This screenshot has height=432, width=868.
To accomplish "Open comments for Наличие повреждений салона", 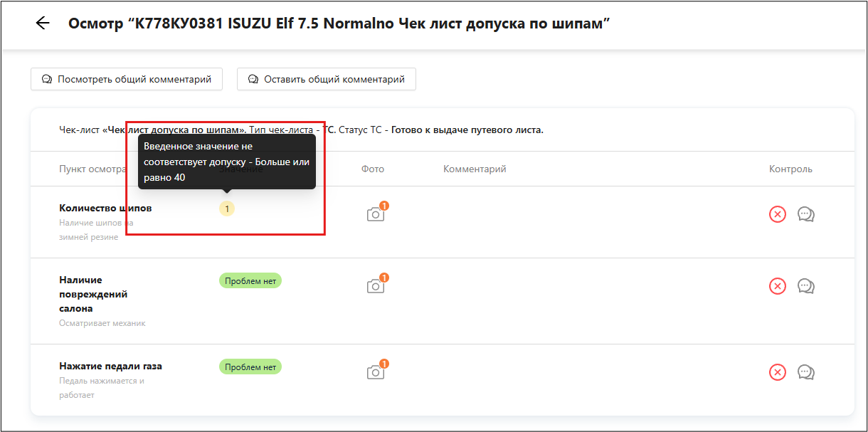I will (x=806, y=286).
